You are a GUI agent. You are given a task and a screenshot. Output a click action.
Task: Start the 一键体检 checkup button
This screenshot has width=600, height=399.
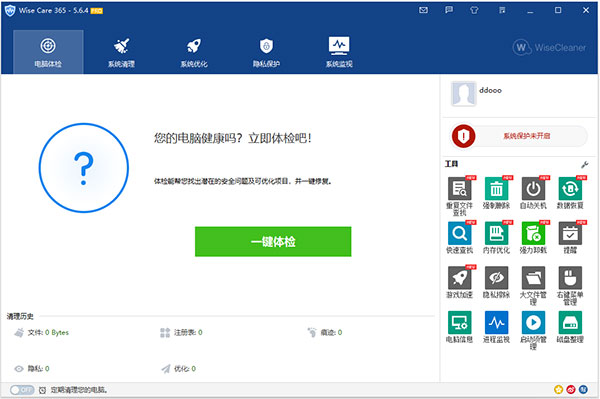click(273, 241)
